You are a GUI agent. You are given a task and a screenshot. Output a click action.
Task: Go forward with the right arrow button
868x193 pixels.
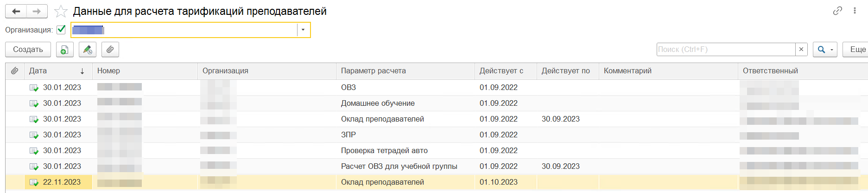point(37,11)
